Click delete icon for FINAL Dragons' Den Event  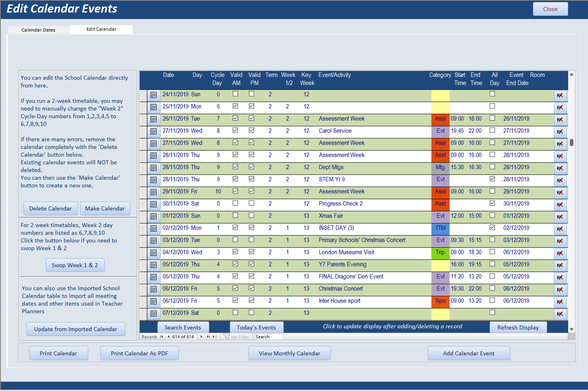560,278
